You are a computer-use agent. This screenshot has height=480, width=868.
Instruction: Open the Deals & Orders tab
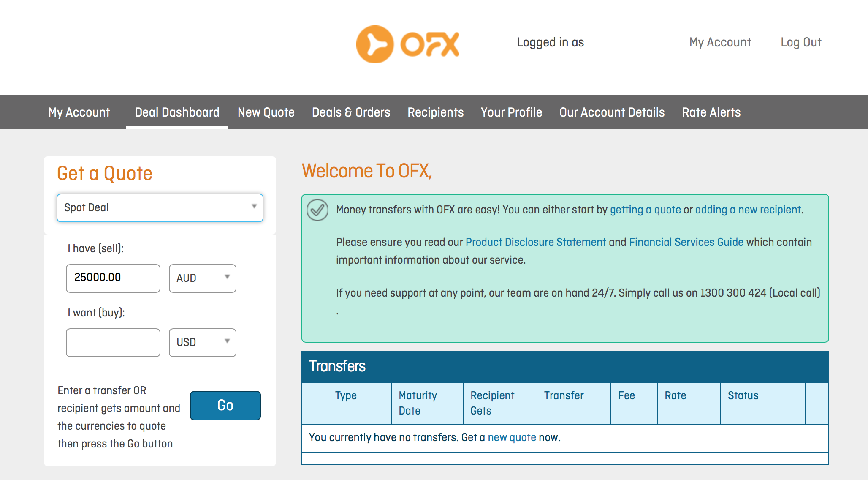pos(351,112)
